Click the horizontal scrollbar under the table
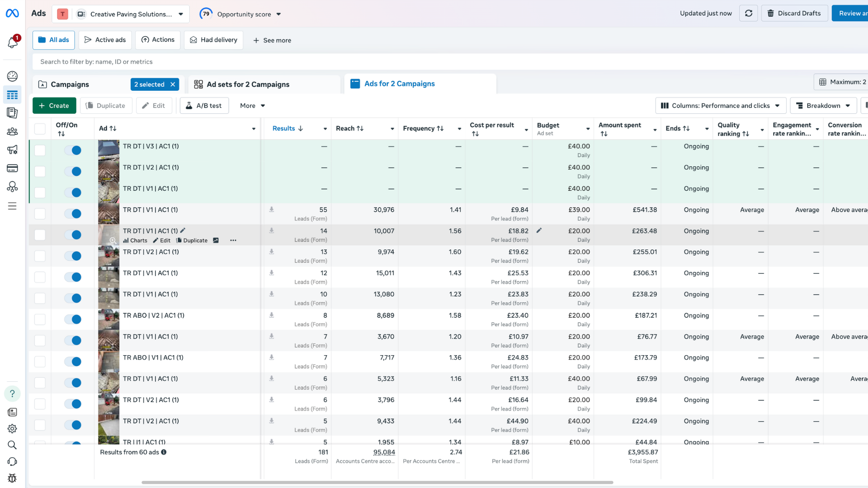This screenshot has height=488, width=868. [377, 483]
